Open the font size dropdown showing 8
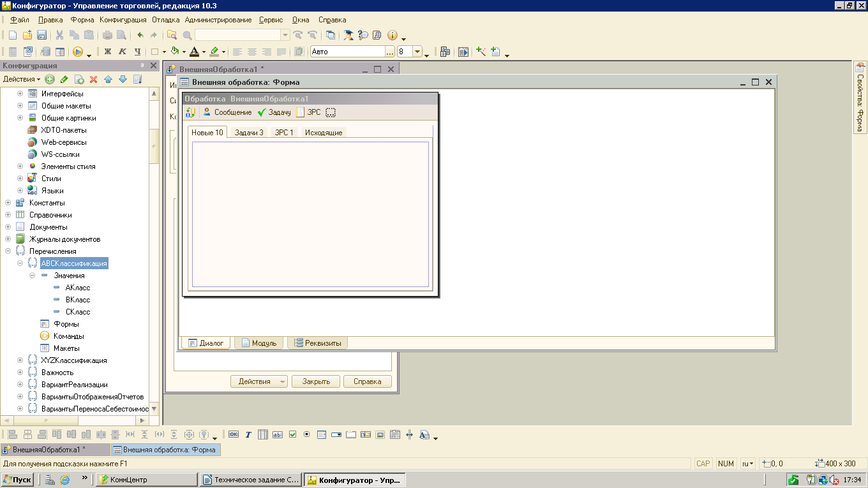Screen dimensions: 868x488 [417, 52]
